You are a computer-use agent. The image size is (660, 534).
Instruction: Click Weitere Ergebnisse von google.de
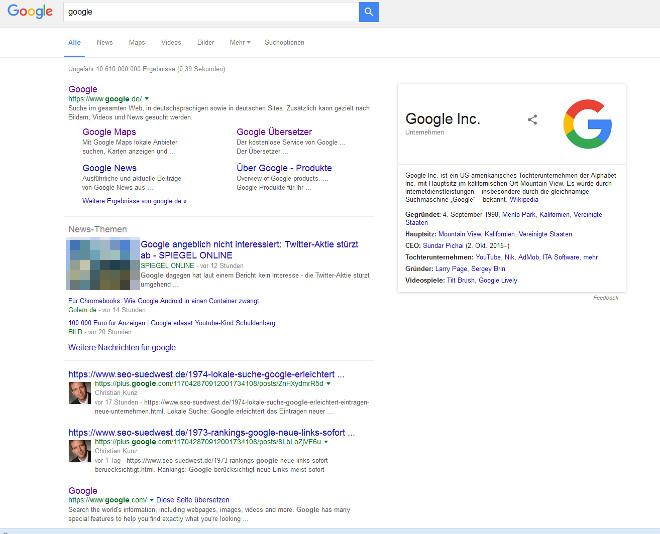[134, 201]
